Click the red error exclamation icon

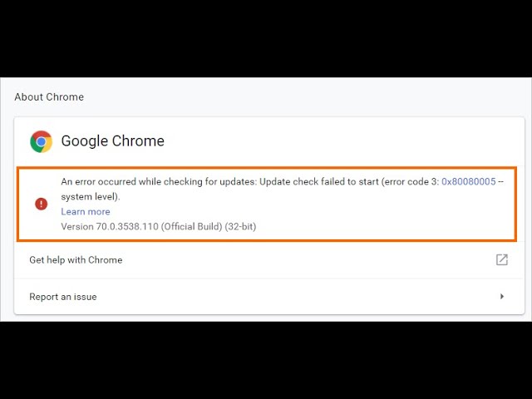pyautogui.click(x=42, y=204)
